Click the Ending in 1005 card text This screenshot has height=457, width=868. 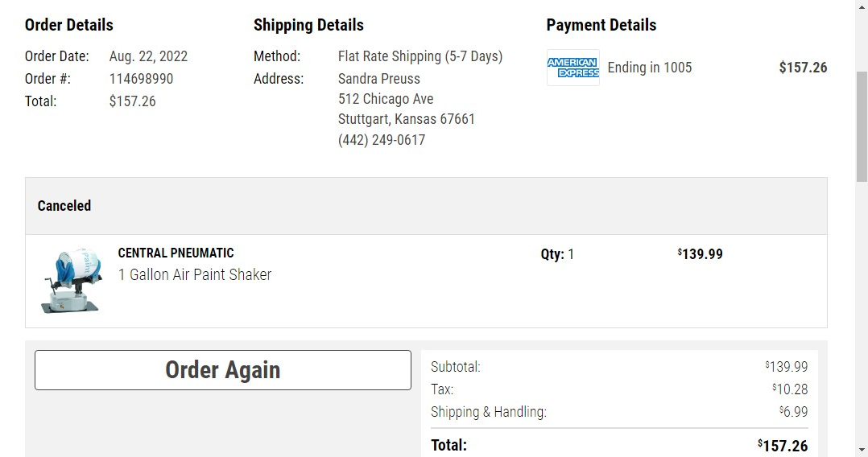[x=649, y=68]
